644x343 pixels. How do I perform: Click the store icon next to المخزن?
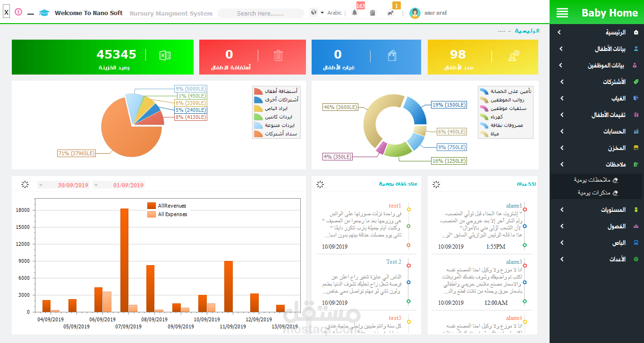click(x=636, y=148)
